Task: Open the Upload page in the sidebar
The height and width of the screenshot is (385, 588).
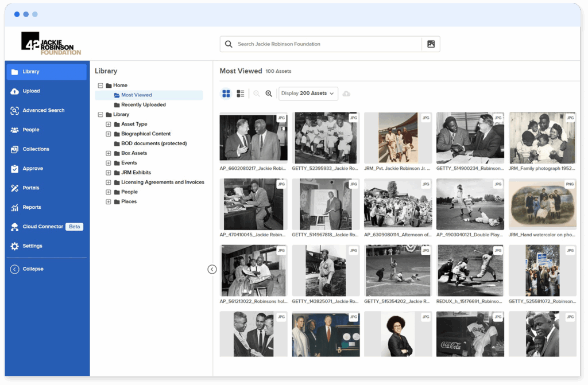Action: pos(47,91)
